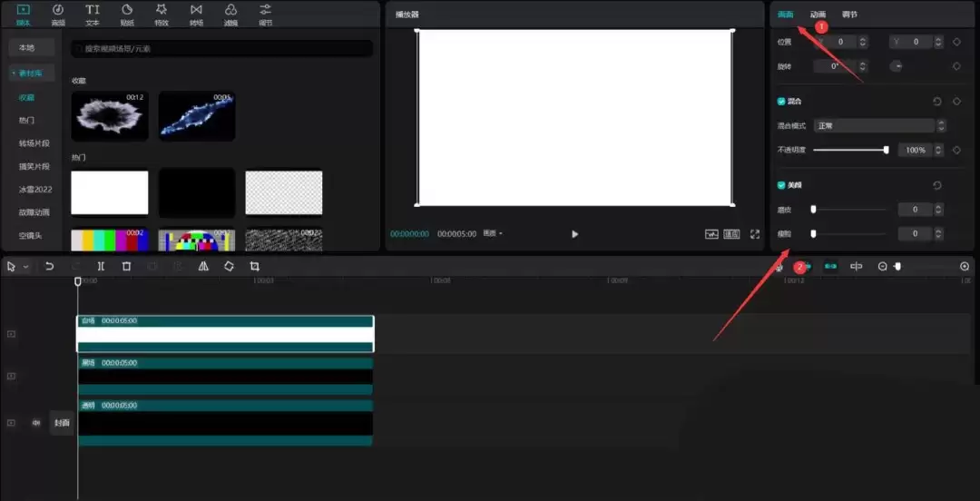This screenshot has width=980, height=501.
Task: Click the undo arrow in timeline toolbar
Action: click(50, 267)
